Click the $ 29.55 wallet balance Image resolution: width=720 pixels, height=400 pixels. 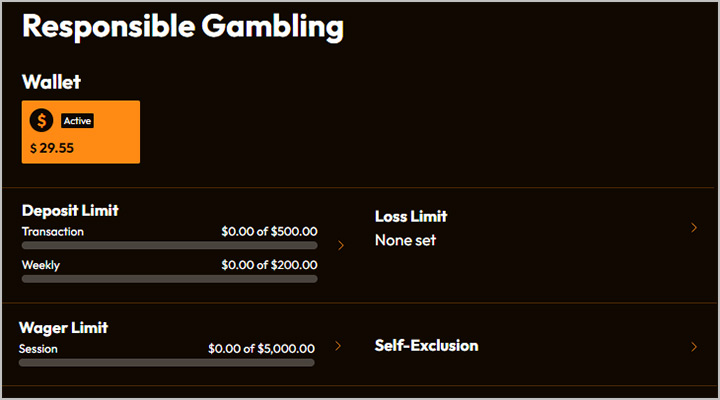coord(52,148)
